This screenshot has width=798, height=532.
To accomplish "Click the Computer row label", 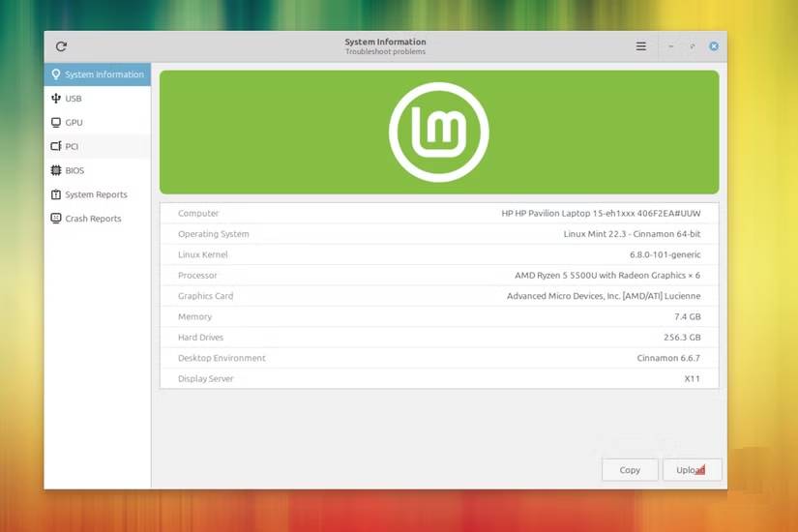I will [198, 214].
